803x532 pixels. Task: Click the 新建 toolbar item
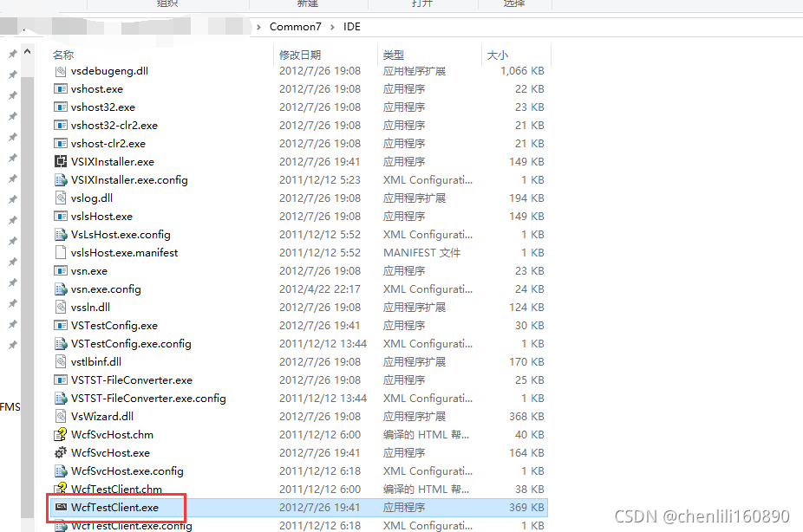[x=309, y=5]
